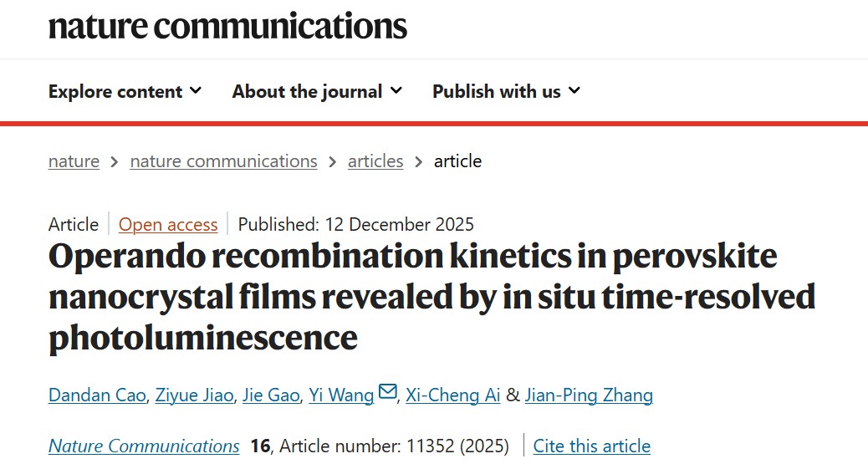Open the nature communications breadcrumb
This screenshot has width=868, height=469.
[223, 161]
